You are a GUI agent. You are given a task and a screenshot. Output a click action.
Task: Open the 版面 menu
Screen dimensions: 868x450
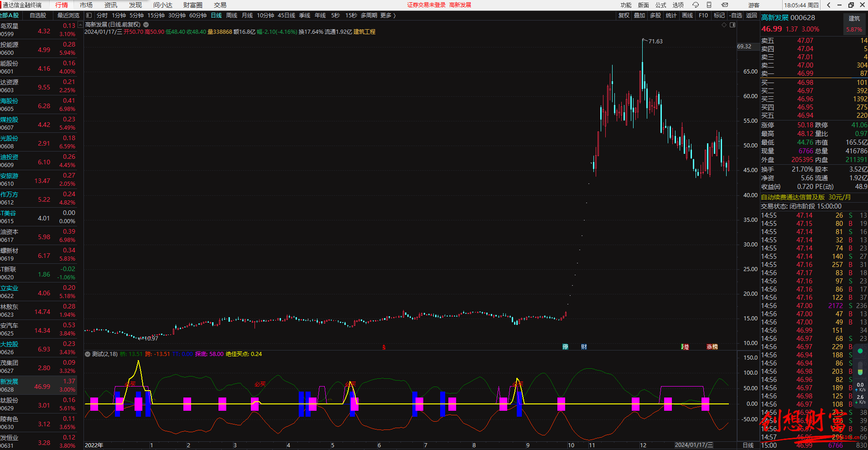pos(644,5)
